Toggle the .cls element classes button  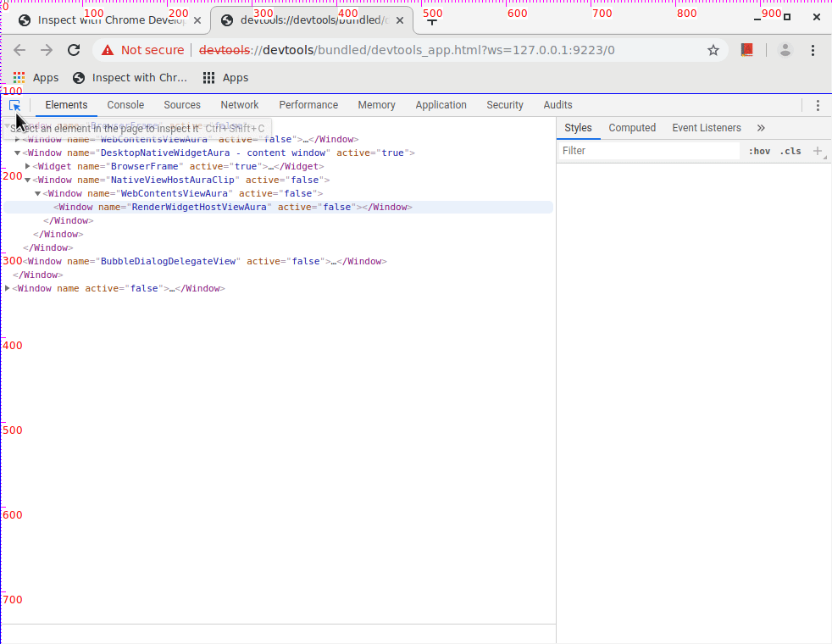790,151
